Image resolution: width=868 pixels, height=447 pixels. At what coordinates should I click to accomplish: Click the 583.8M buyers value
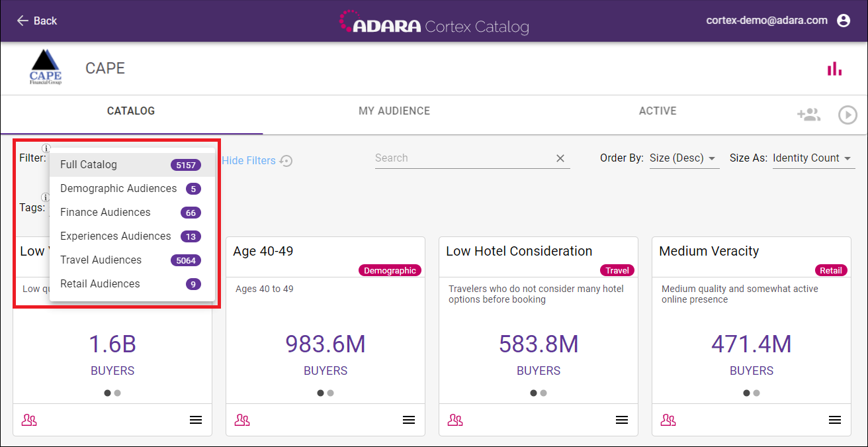[539, 344]
